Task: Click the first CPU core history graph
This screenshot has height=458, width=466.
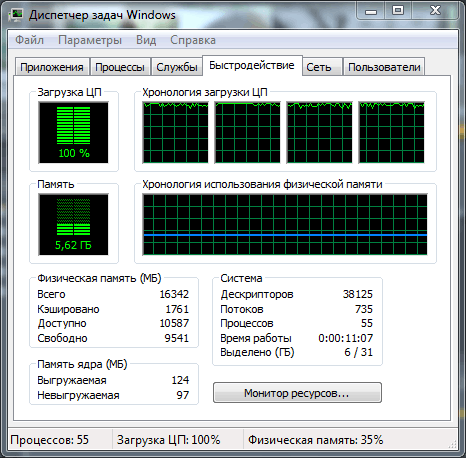Action: click(x=175, y=133)
